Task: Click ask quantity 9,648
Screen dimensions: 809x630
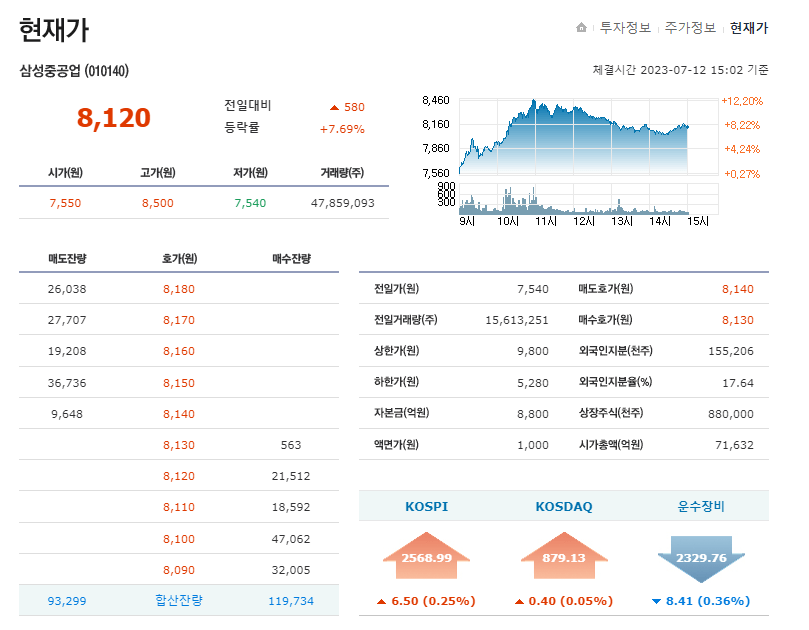Action: pyautogui.click(x=67, y=414)
